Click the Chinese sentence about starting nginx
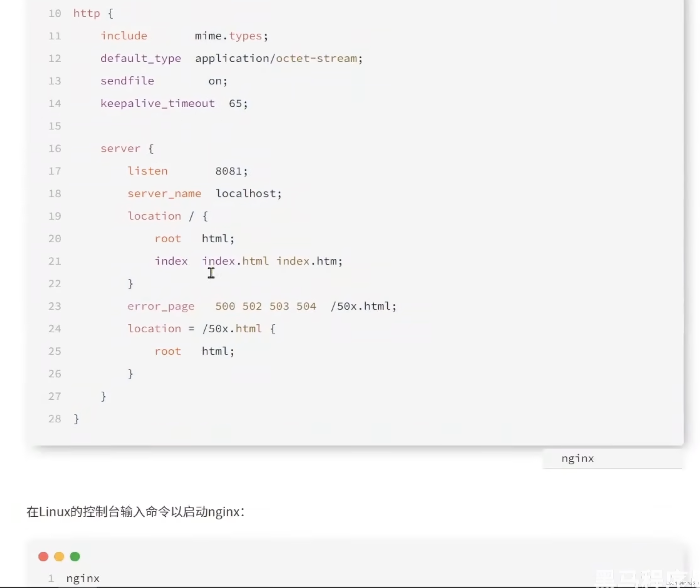The width and height of the screenshot is (700, 588). pyautogui.click(x=135, y=512)
